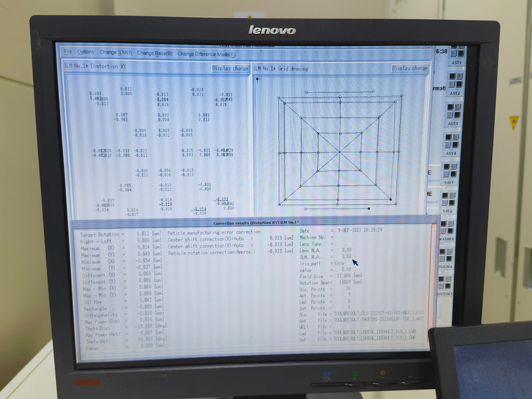Click the 'ILM No.1* Distortion XY' panel title
The width and height of the screenshot is (532, 399).
point(95,66)
